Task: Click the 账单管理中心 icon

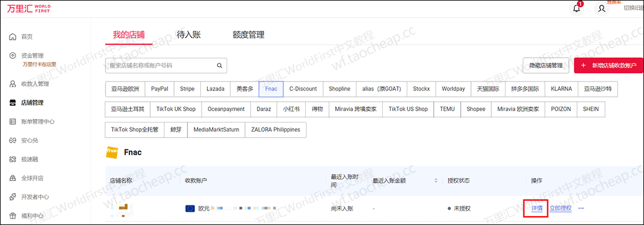Action: [x=13, y=121]
